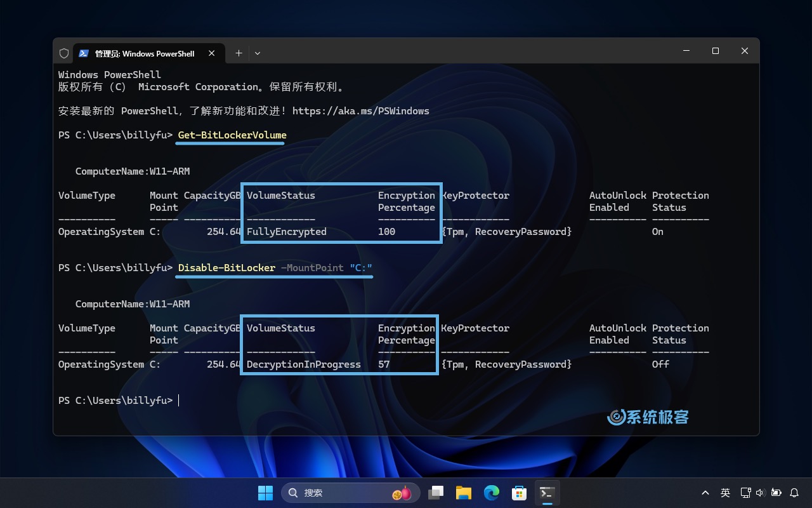The image size is (812, 508).
Task: Open the Windows Start menu
Action: [265, 493]
